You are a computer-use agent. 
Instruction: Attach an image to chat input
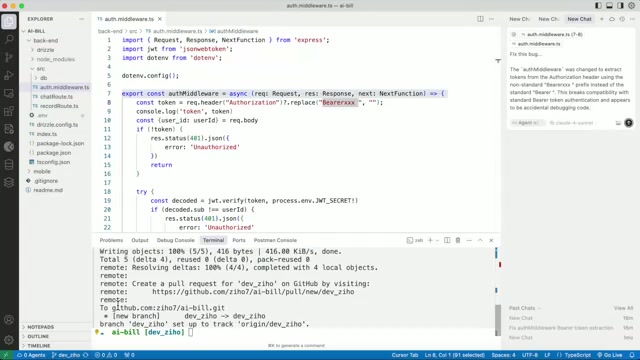[618, 123]
